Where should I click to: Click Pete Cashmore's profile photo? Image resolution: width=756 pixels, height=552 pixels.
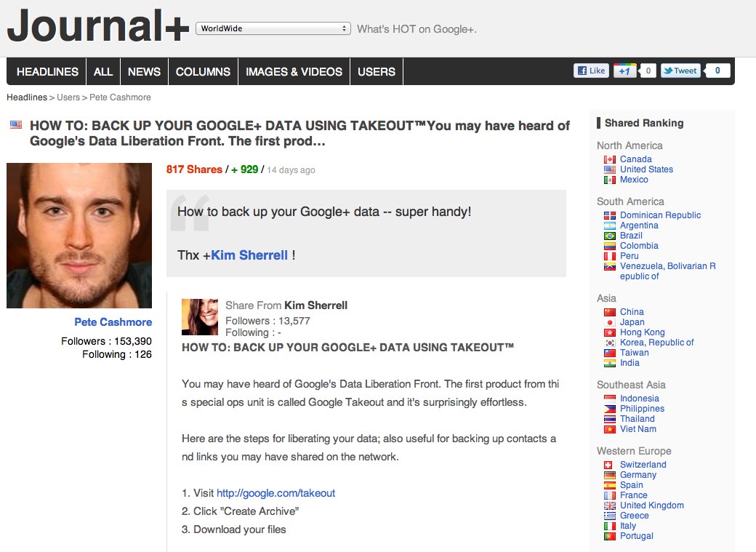[x=79, y=236]
